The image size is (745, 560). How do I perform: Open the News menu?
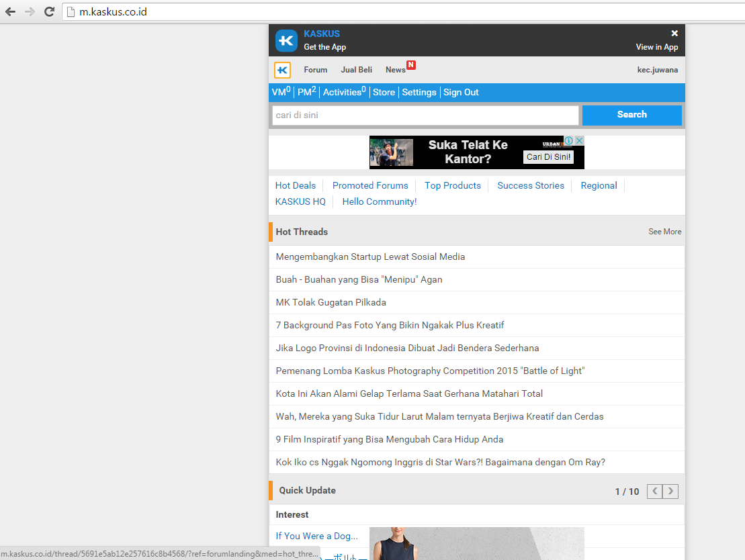click(395, 70)
